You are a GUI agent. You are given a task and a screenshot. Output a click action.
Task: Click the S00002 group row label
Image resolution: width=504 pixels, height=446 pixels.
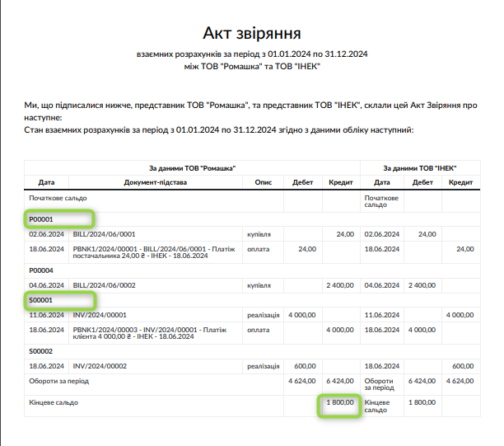(41, 350)
